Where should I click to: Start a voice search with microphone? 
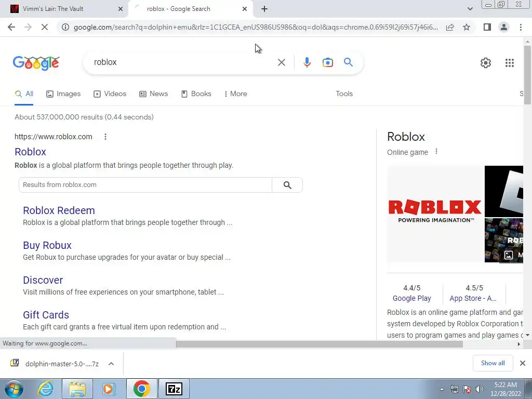tap(307, 62)
